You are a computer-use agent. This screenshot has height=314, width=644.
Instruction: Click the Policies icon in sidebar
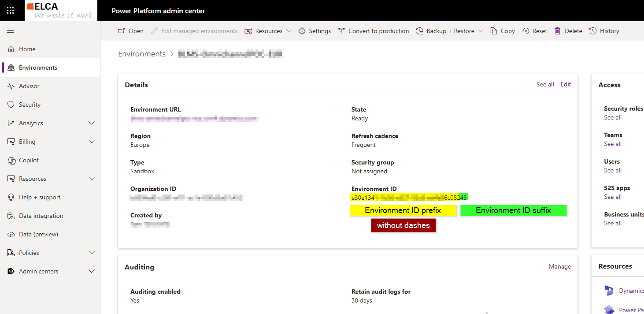click(11, 253)
